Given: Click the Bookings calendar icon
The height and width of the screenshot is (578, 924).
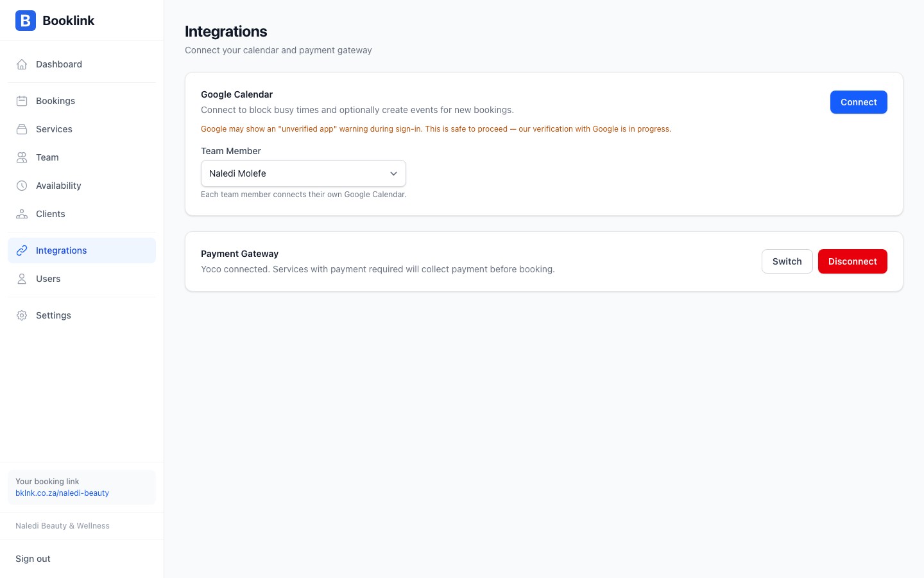Looking at the screenshot, I should 22,101.
